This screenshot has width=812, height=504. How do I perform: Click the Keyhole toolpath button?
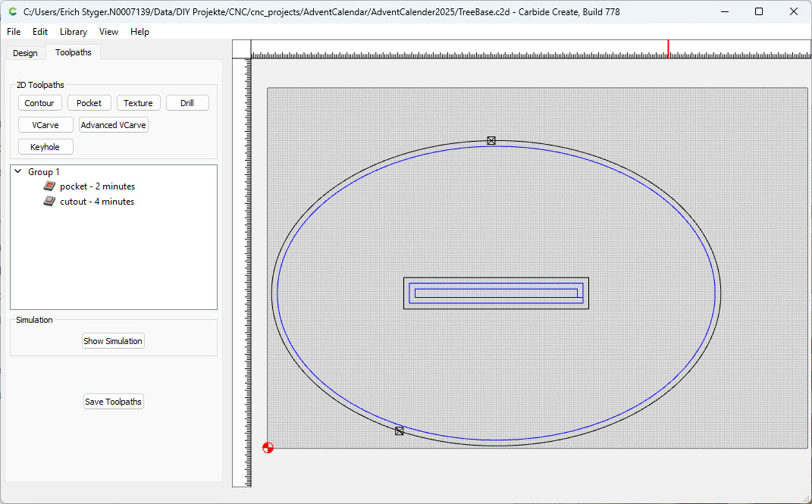(45, 147)
